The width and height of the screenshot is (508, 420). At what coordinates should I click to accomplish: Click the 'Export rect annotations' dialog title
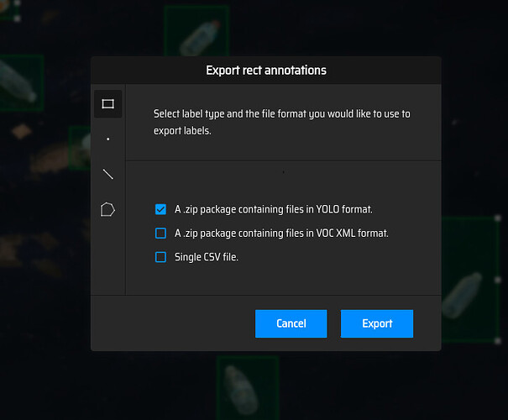point(266,71)
